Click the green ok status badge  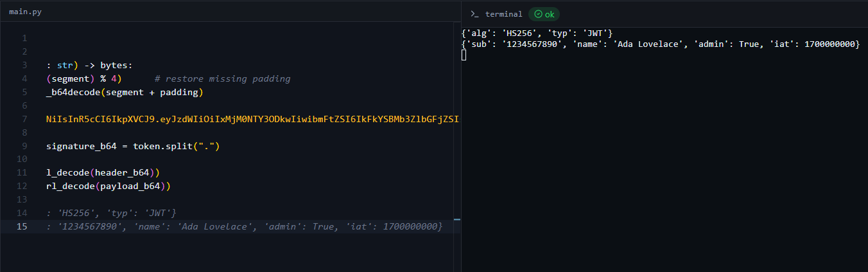(x=544, y=14)
